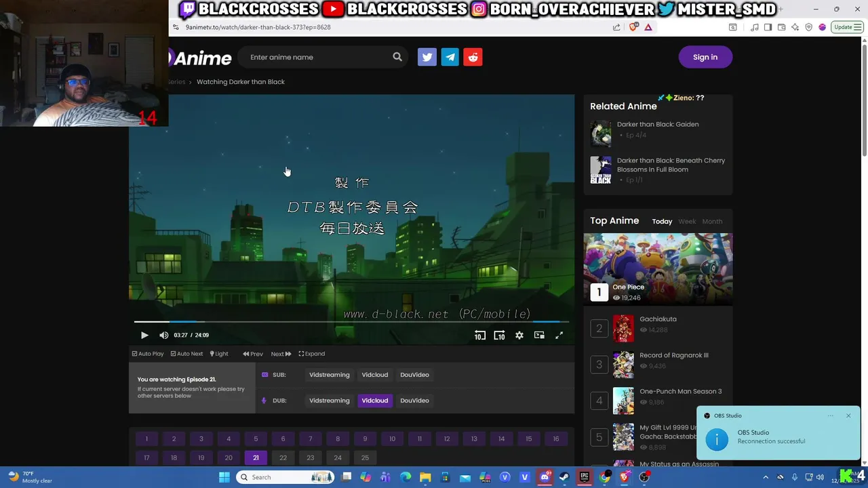Open video player settings gear
This screenshot has height=488, width=868.
point(519,335)
